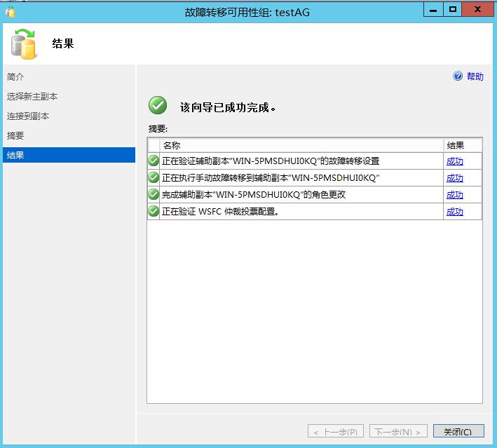
Task: Minimize the testAG wizard window
Action: 433,10
